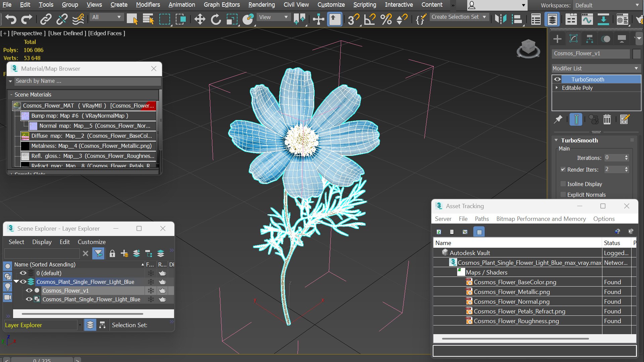644x362 pixels.
Task: Click Pin Stack icon under modifier stack
Action: 558,119
